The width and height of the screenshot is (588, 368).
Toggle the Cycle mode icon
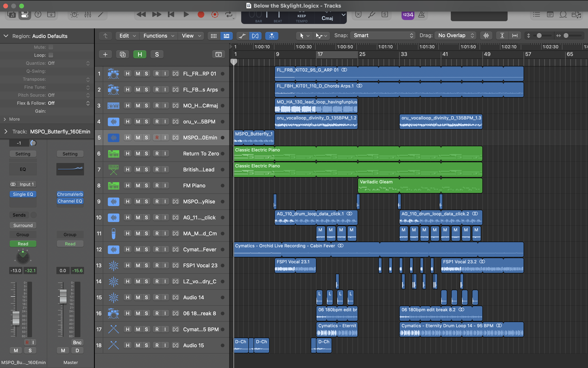(228, 15)
